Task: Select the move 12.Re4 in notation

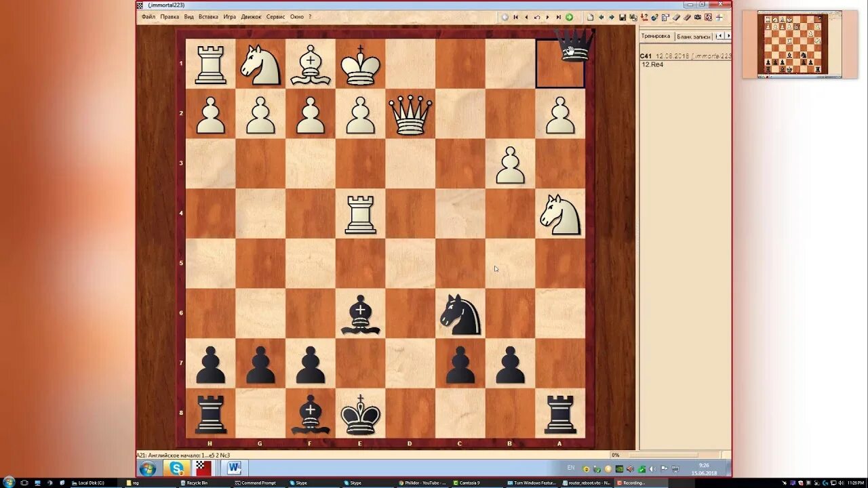Action: pos(652,64)
